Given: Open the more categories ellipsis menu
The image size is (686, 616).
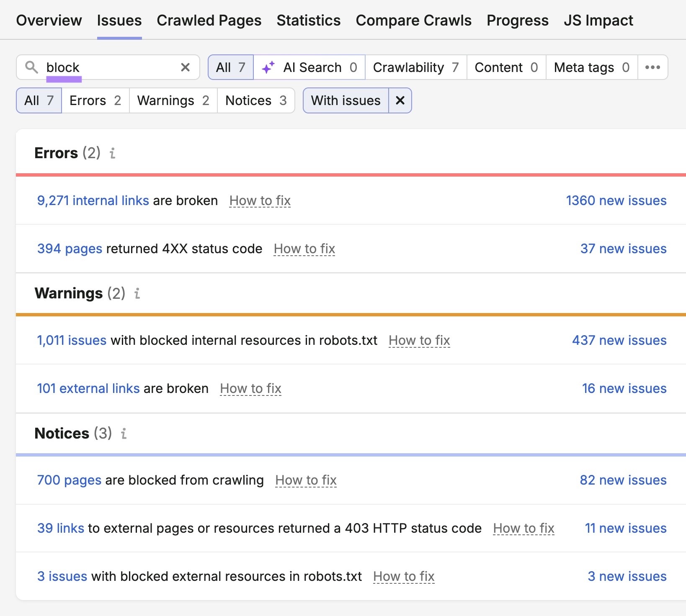Looking at the screenshot, I should 652,67.
